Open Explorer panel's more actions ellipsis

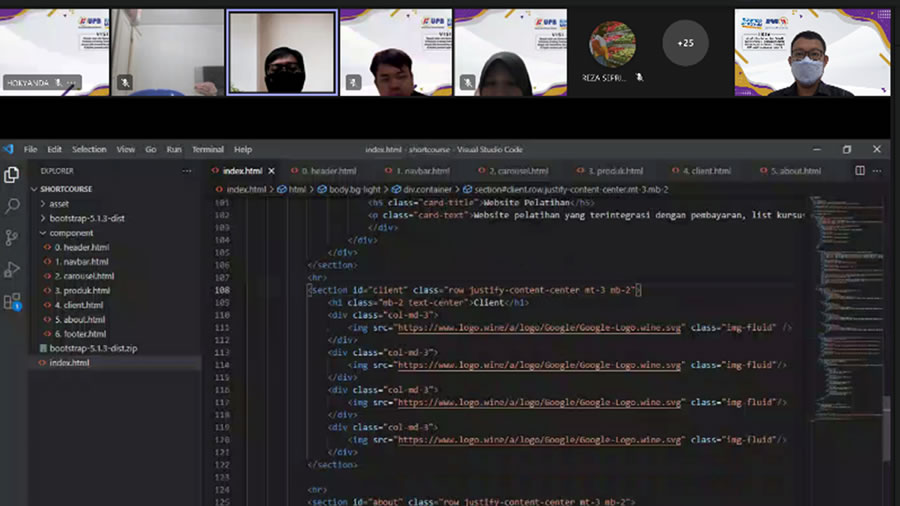tap(186, 171)
